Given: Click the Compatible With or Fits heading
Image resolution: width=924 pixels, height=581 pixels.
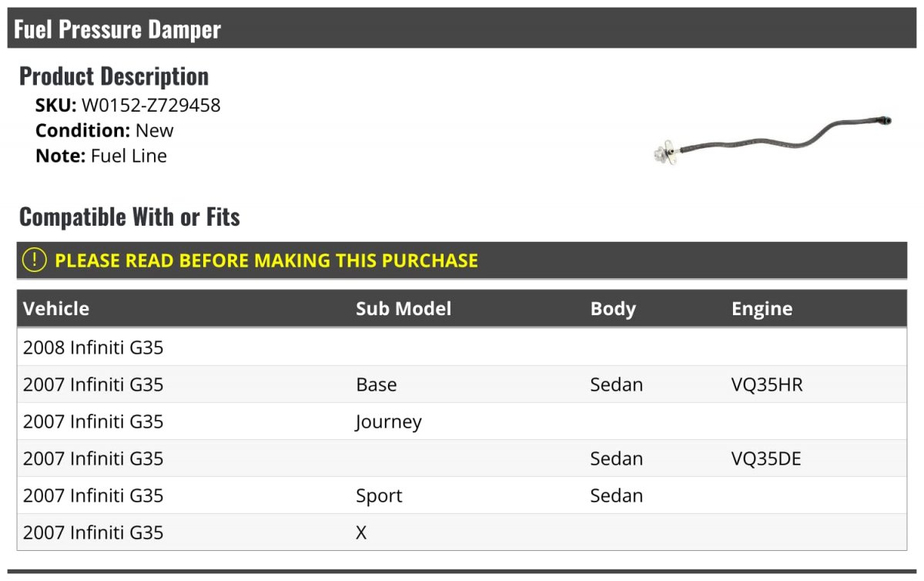Looking at the screenshot, I should point(129,217).
